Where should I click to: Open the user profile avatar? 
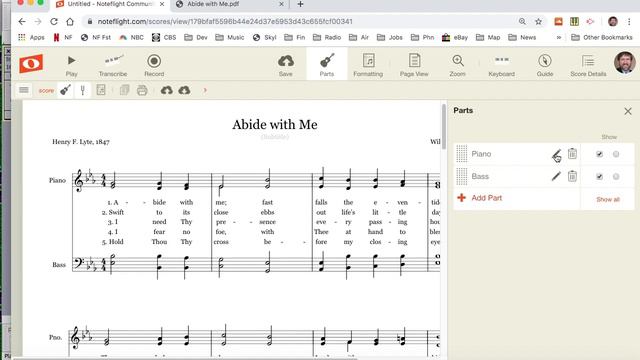tap(624, 62)
